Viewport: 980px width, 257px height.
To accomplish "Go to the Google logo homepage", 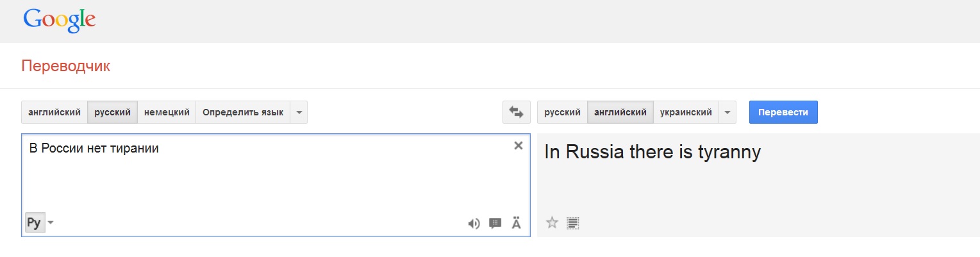I will click(59, 21).
